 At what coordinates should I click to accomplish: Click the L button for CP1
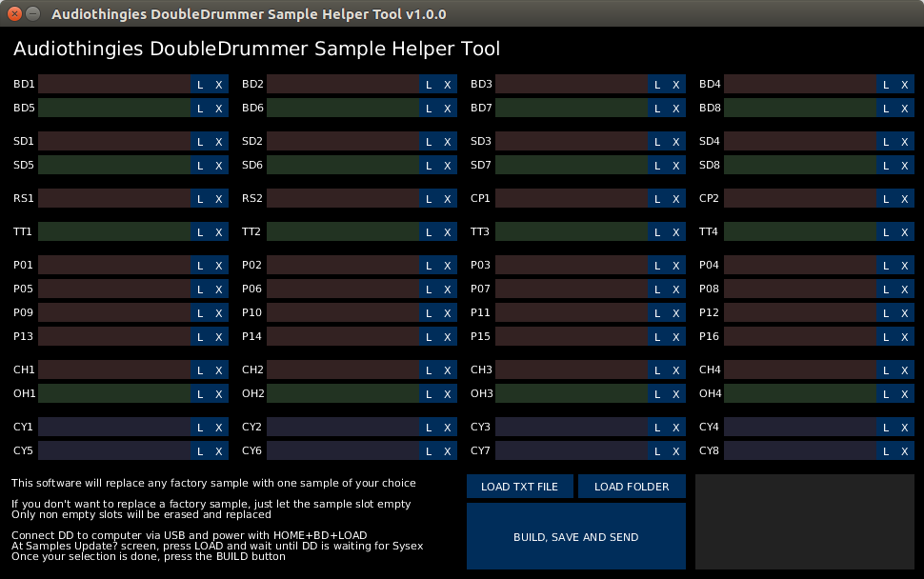click(657, 198)
